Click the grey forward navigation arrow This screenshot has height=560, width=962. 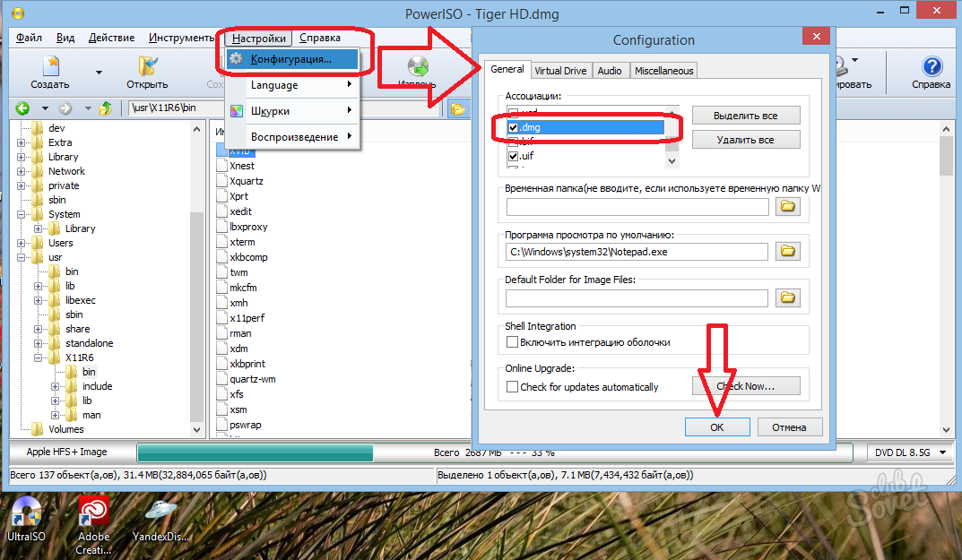click(65, 108)
